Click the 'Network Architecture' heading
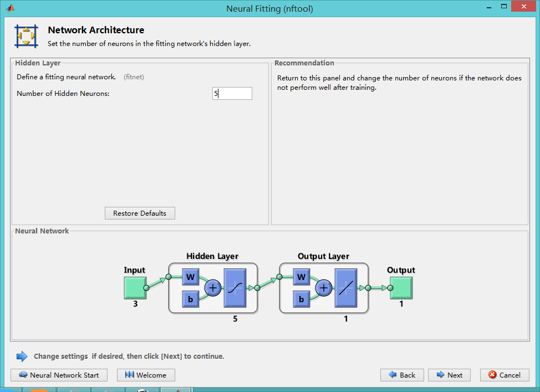540x392 pixels. pyautogui.click(x=96, y=30)
